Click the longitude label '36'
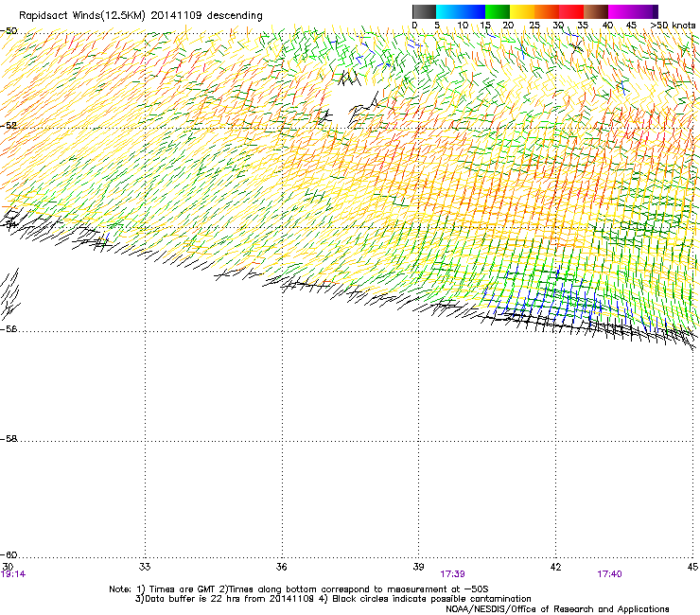 pos(282,567)
